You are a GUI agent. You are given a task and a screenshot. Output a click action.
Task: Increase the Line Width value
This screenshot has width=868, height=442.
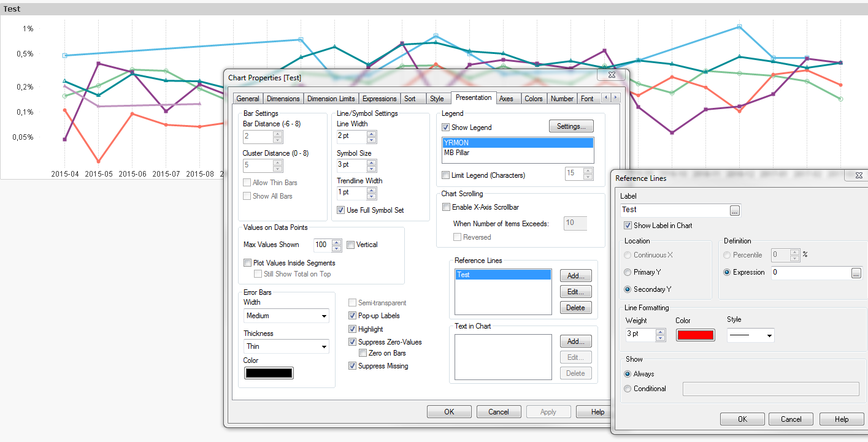tap(371, 134)
